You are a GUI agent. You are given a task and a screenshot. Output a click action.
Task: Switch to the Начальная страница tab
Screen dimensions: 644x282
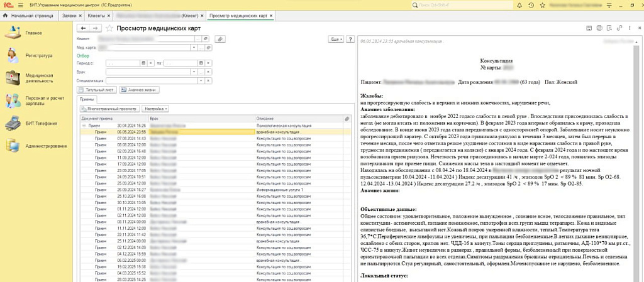pyautogui.click(x=28, y=16)
